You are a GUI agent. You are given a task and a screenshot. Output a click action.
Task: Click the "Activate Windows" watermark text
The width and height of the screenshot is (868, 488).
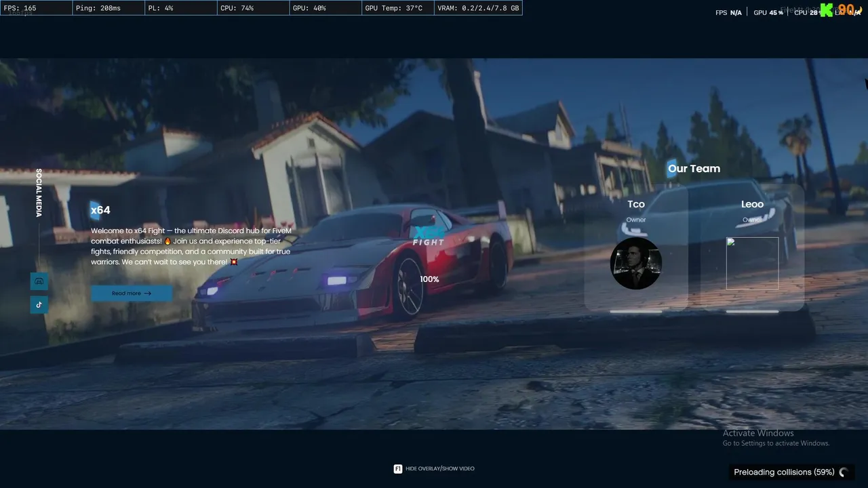tap(758, 433)
